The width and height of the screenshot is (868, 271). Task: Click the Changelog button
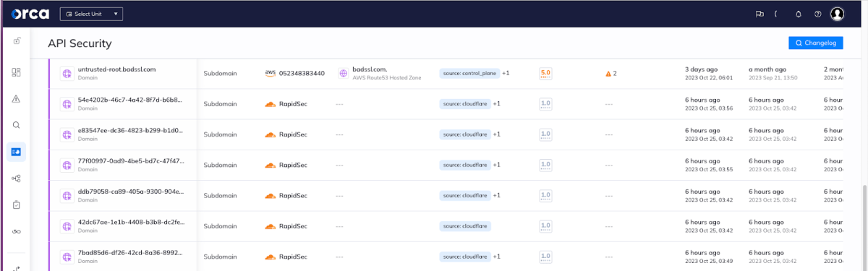pyautogui.click(x=816, y=43)
